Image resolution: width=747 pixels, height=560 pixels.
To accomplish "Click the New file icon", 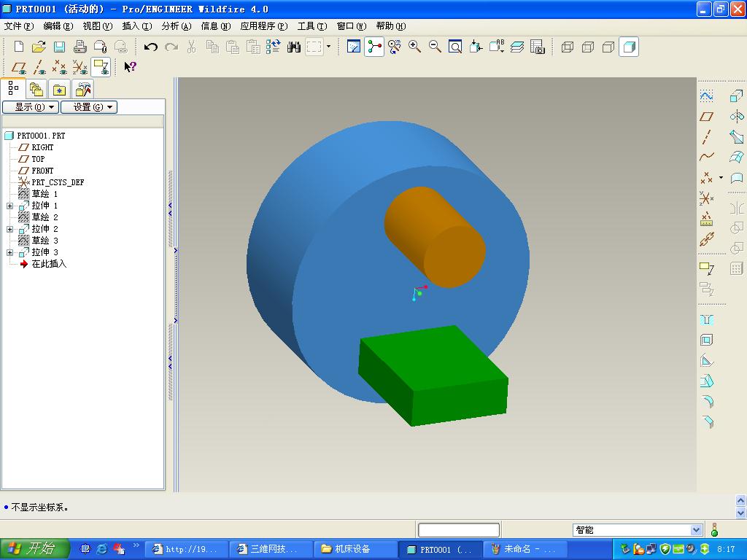I will click(18, 47).
